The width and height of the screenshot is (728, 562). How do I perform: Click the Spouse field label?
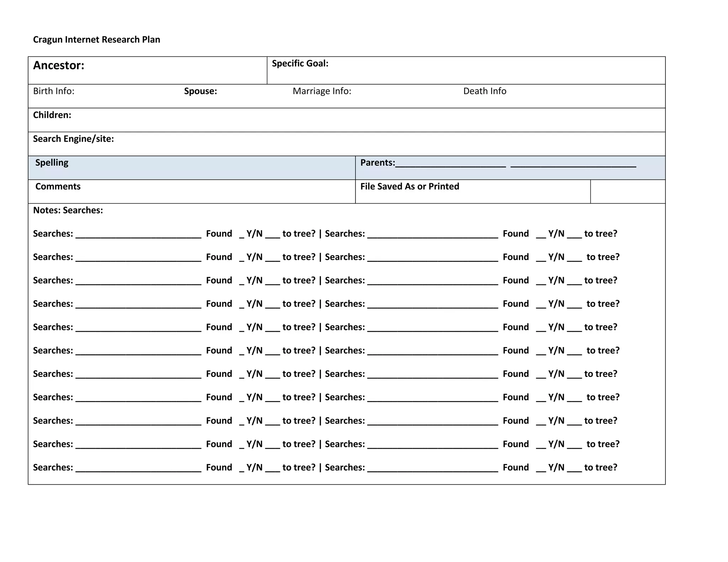200,91
